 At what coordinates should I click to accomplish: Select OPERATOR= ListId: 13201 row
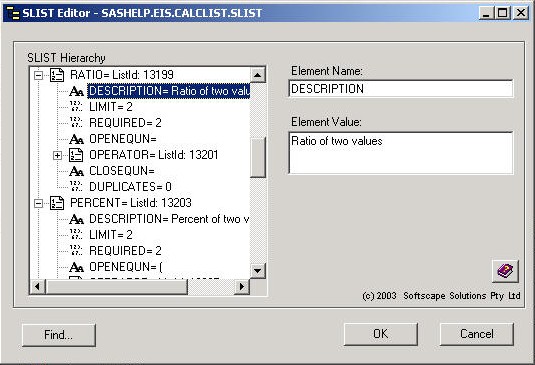tap(154, 155)
